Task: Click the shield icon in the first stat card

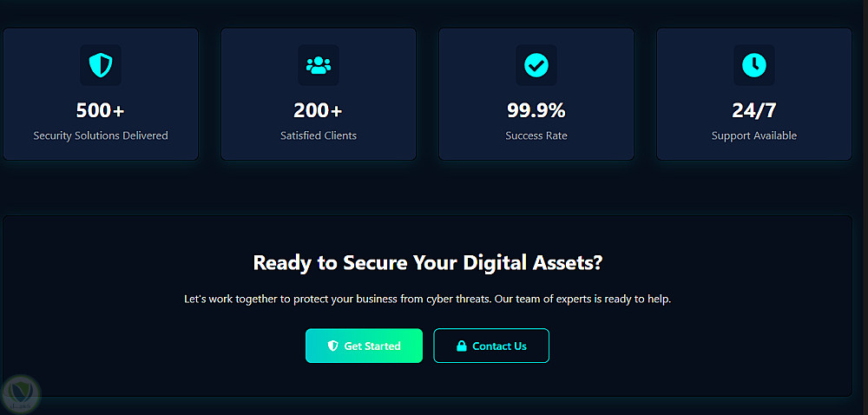Action: tap(101, 65)
